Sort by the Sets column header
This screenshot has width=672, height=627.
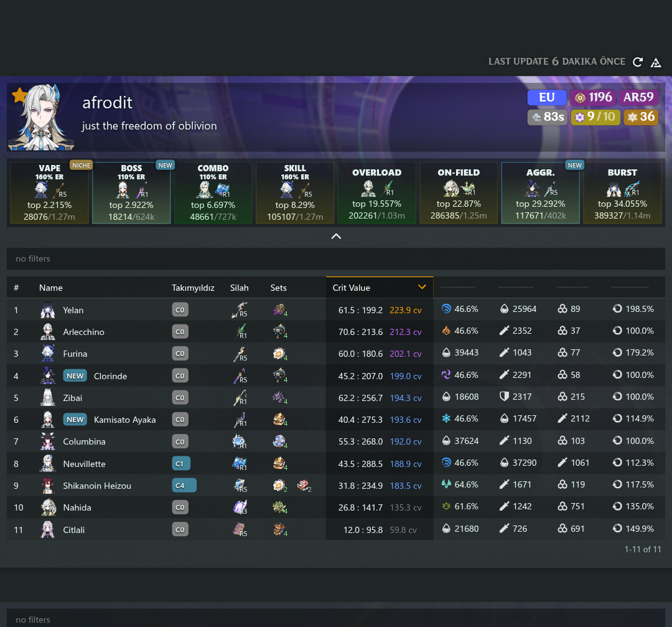click(x=278, y=288)
